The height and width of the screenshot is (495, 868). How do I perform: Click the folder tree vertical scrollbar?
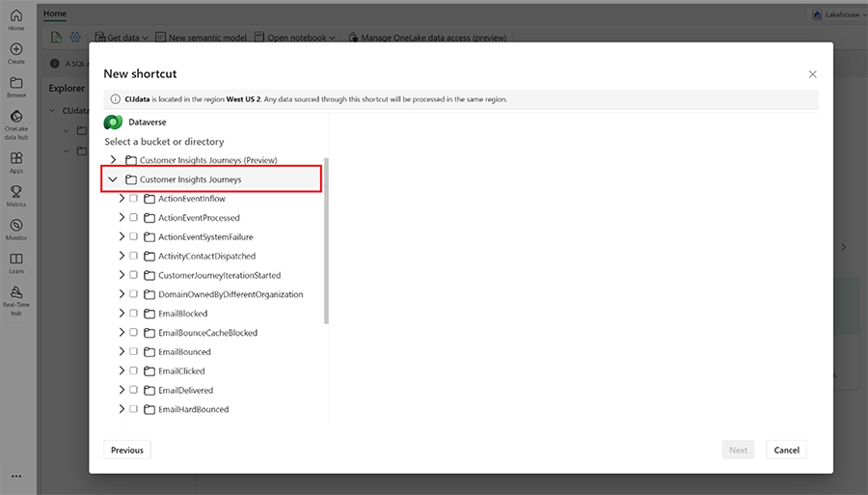click(x=326, y=241)
